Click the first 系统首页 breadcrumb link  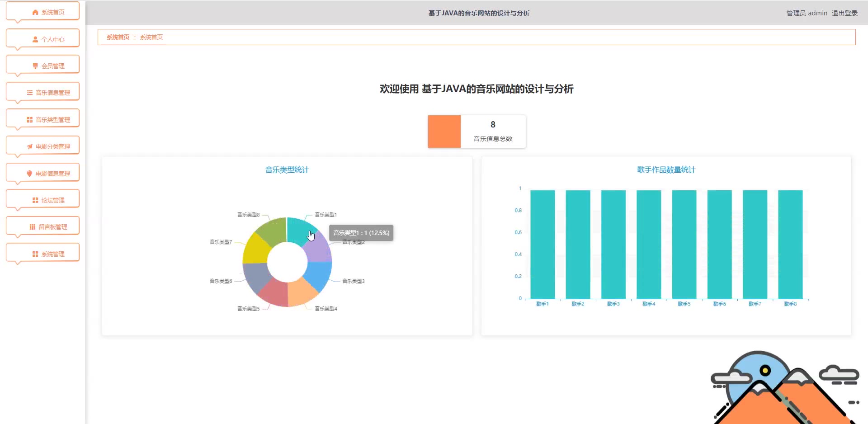coord(118,37)
